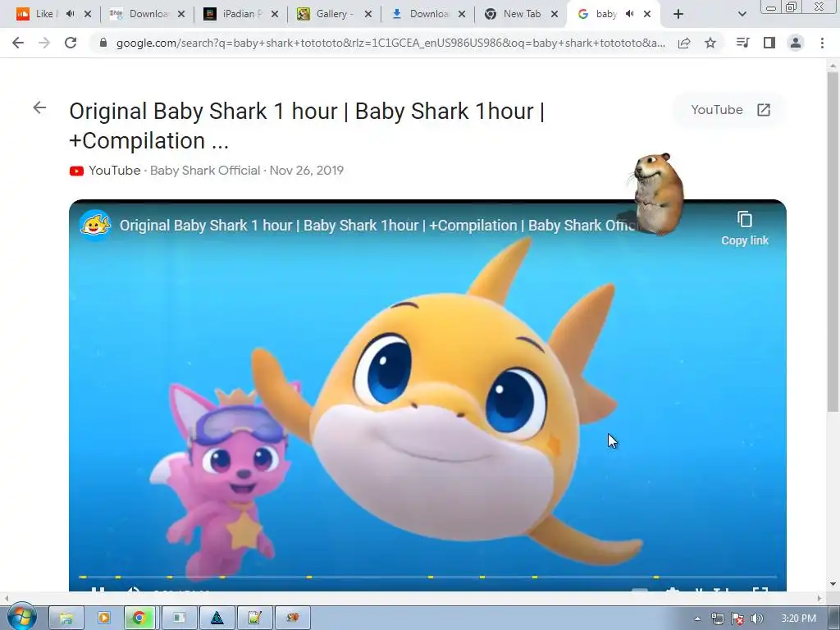
Task: Open the Chrome profile avatar
Action: (796, 43)
